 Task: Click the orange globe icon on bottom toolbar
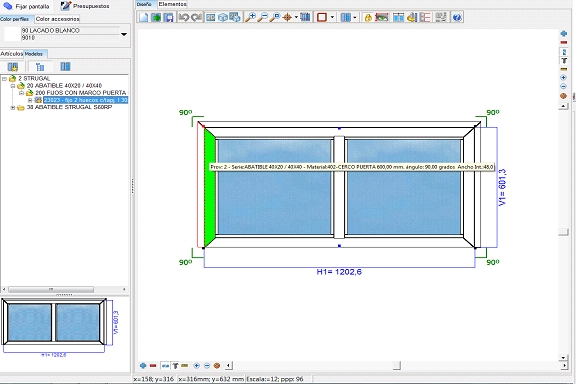click(x=217, y=366)
